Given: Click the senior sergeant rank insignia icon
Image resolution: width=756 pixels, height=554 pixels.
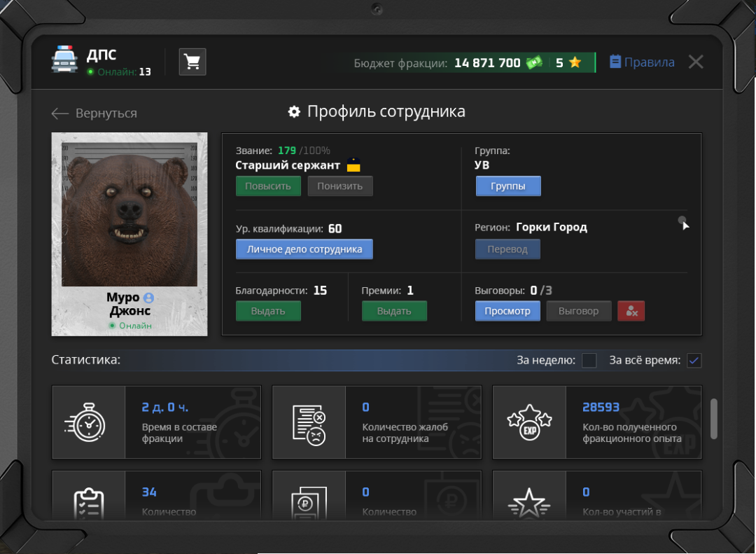Looking at the screenshot, I should [353, 165].
